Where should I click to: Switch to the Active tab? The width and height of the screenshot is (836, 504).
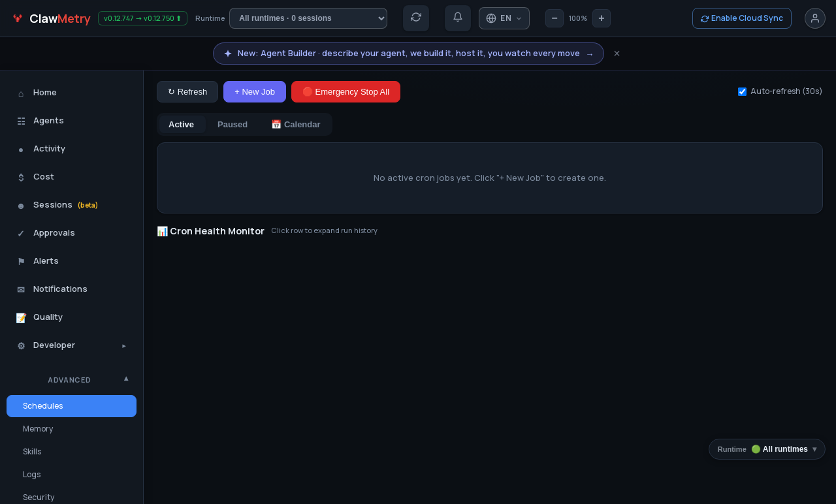click(181, 124)
